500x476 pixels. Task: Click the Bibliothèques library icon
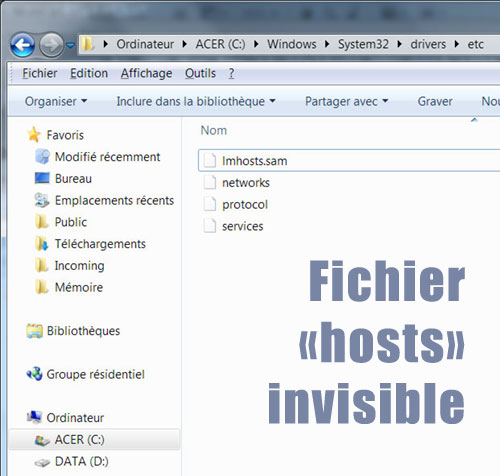click(35, 331)
